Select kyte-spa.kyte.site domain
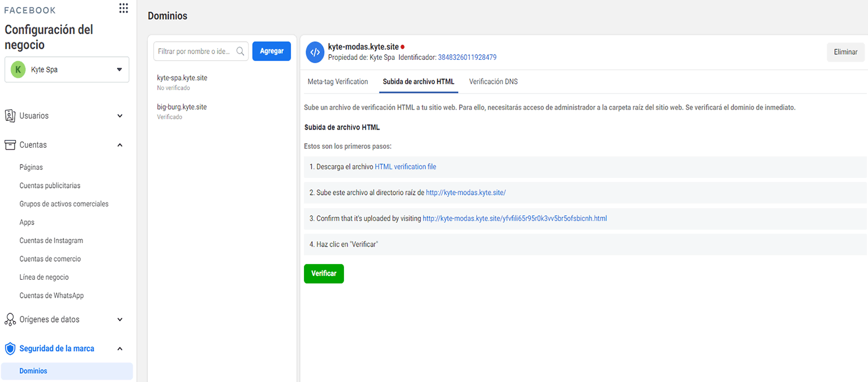This screenshot has width=868, height=382. pos(182,78)
